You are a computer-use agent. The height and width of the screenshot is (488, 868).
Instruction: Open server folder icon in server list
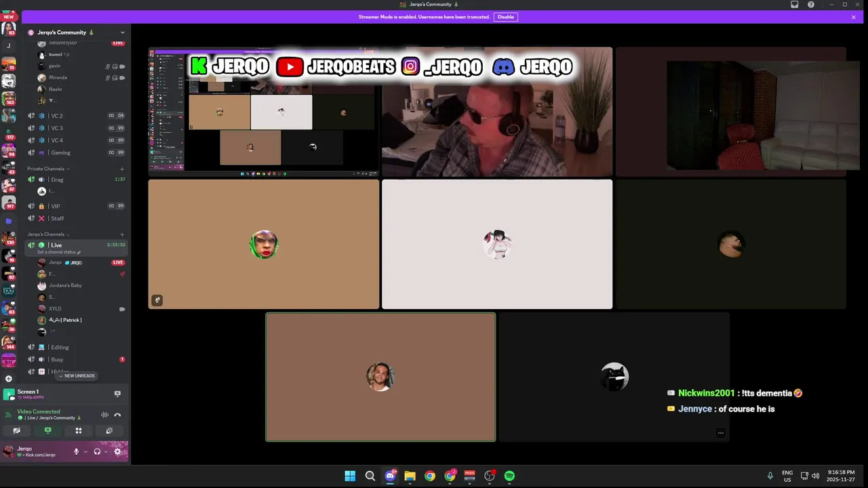point(9,221)
